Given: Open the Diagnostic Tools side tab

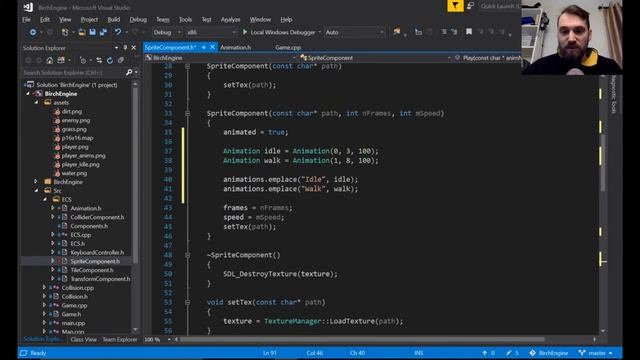Looking at the screenshot, I should (614, 94).
